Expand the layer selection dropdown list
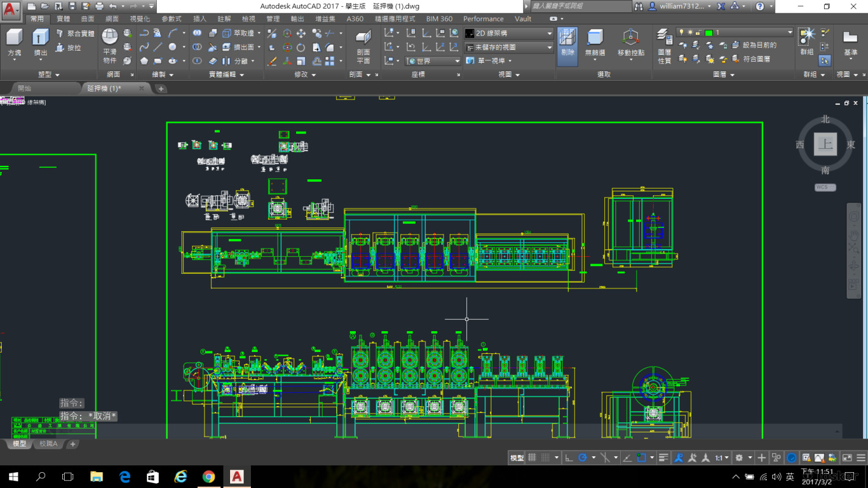 click(x=790, y=32)
